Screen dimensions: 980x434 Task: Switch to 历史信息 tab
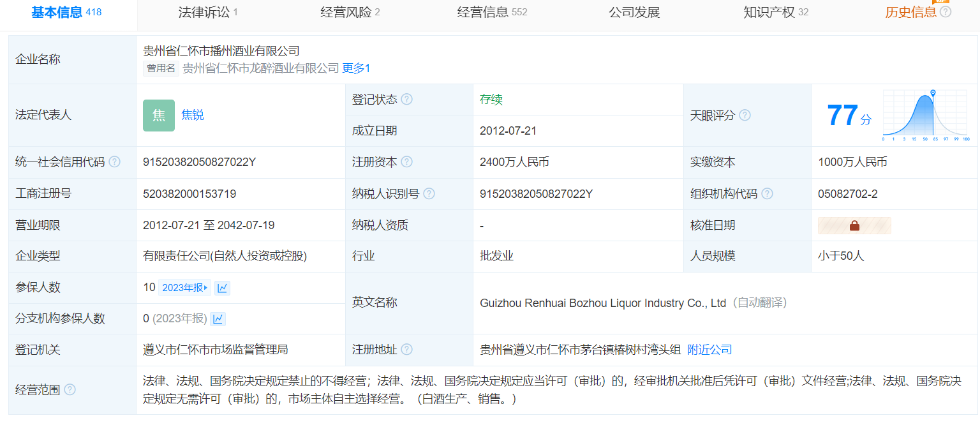911,12
